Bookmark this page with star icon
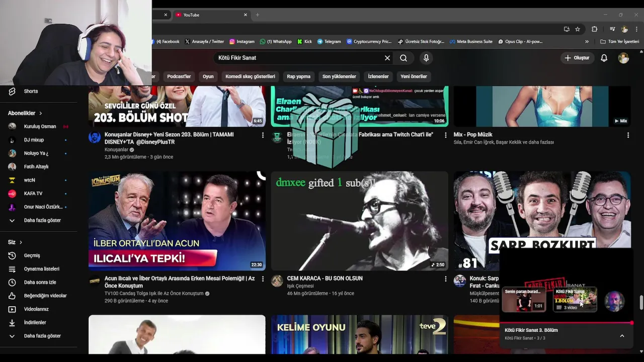The height and width of the screenshot is (362, 644). pos(578,29)
